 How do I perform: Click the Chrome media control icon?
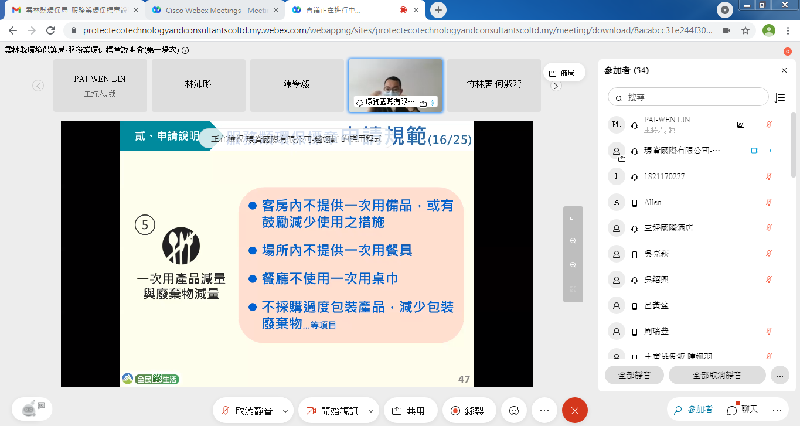pyautogui.click(x=724, y=10)
